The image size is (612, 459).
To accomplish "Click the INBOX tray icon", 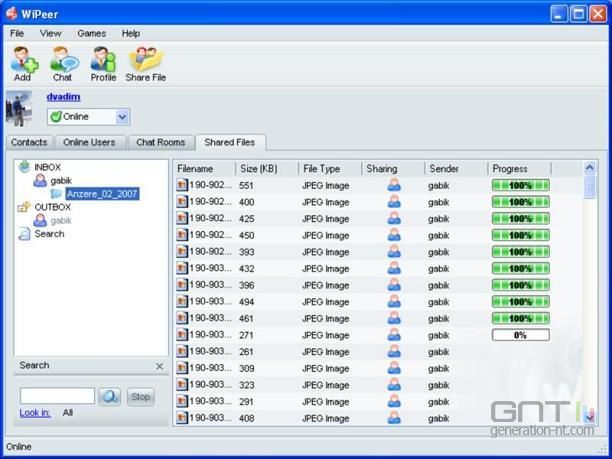I will 25,167.
